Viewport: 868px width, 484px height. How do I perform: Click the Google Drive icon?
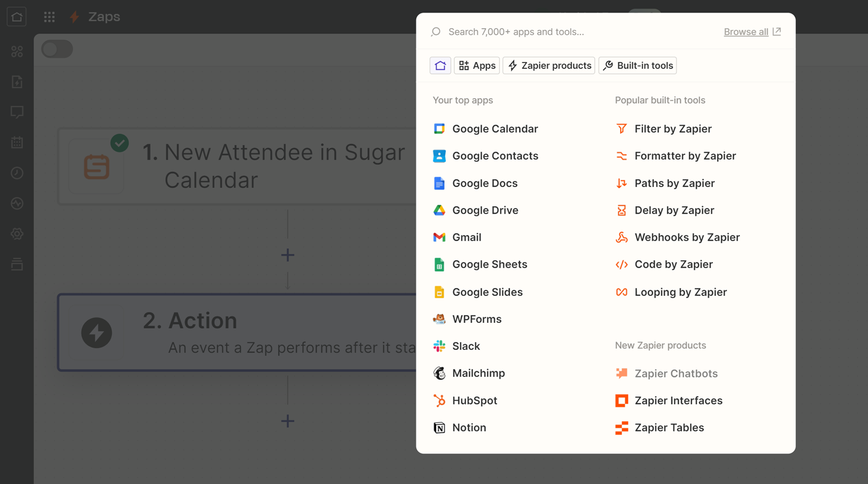439,210
